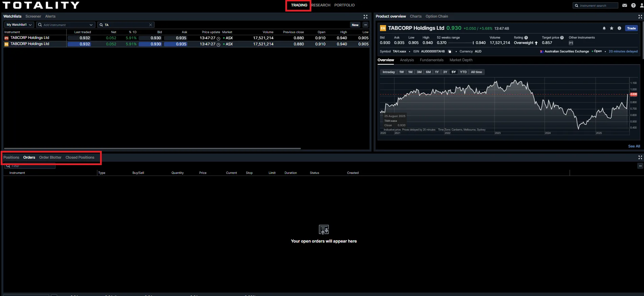This screenshot has height=296, width=644.
Task: Switch to the Screener tab
Action: 33,16
